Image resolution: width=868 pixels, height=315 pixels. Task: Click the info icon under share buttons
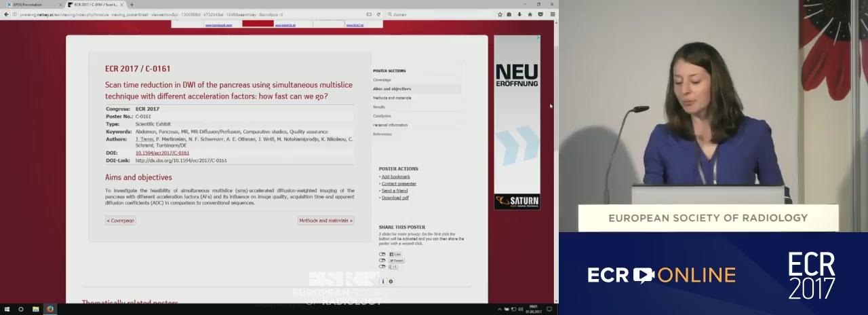click(382, 281)
